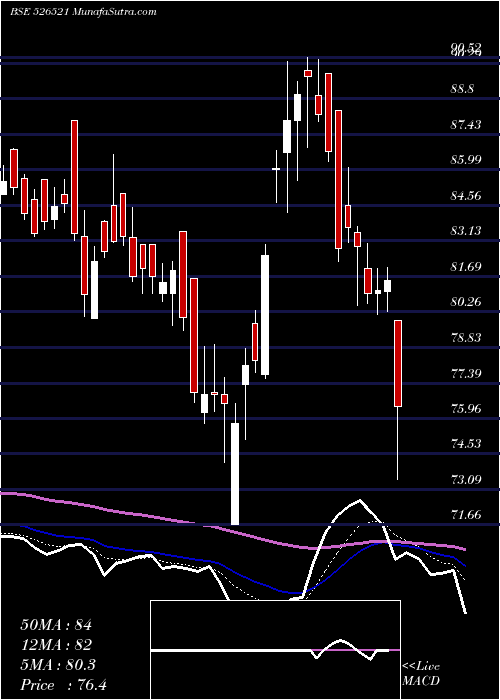
Task: Click the MACD inset histogram box
Action: click(x=275, y=650)
